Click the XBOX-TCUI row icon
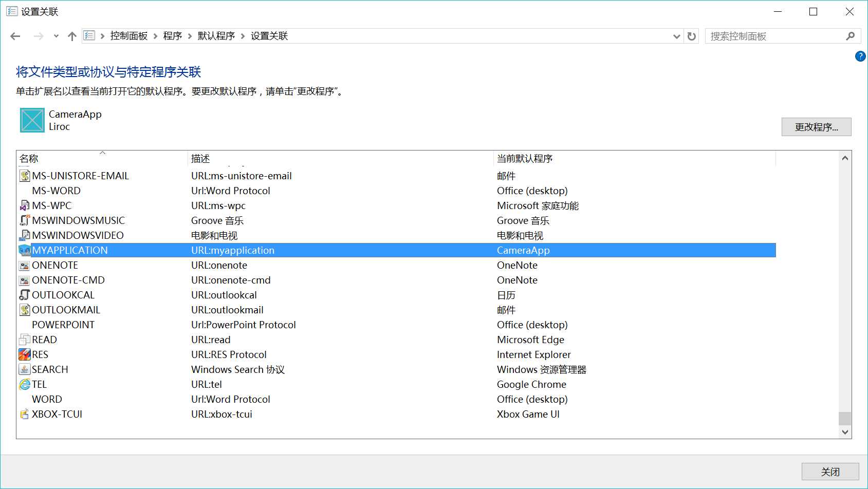The height and width of the screenshot is (489, 868). tap(25, 414)
